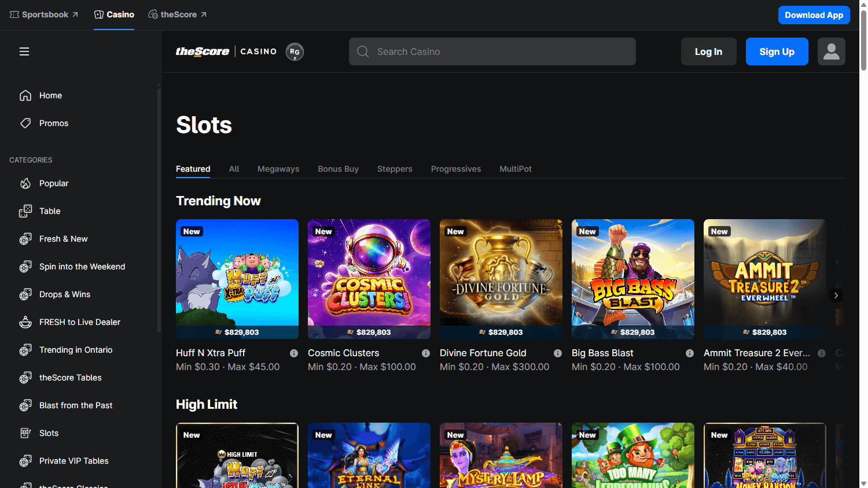Viewport: 868px width, 488px height.
Task: Open the hamburger menu icon
Action: 24,51
